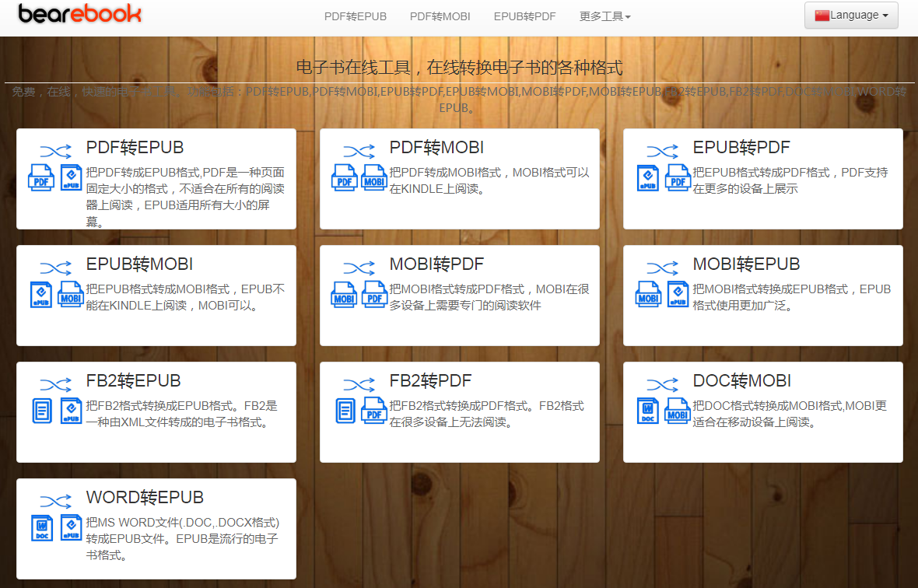The image size is (918, 588).
Task: Open the Language dropdown
Action: click(851, 16)
